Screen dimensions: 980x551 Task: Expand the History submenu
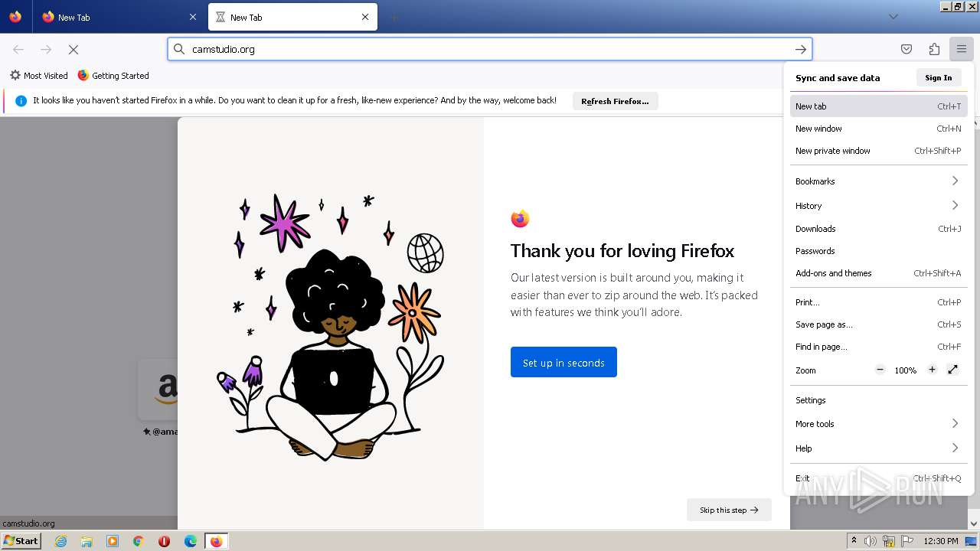[x=878, y=206]
